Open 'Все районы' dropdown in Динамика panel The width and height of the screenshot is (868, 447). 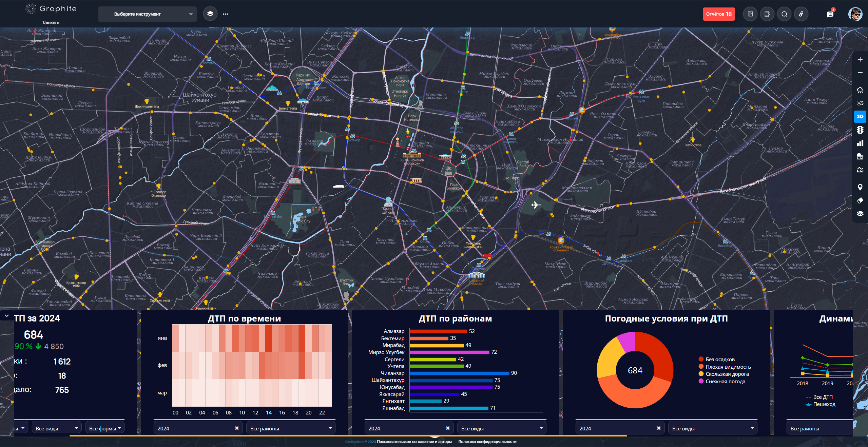coord(820,428)
